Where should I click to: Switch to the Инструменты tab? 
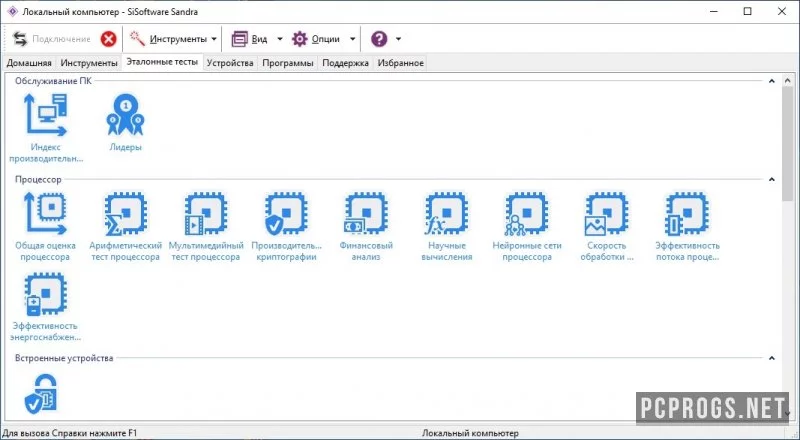[x=89, y=63]
